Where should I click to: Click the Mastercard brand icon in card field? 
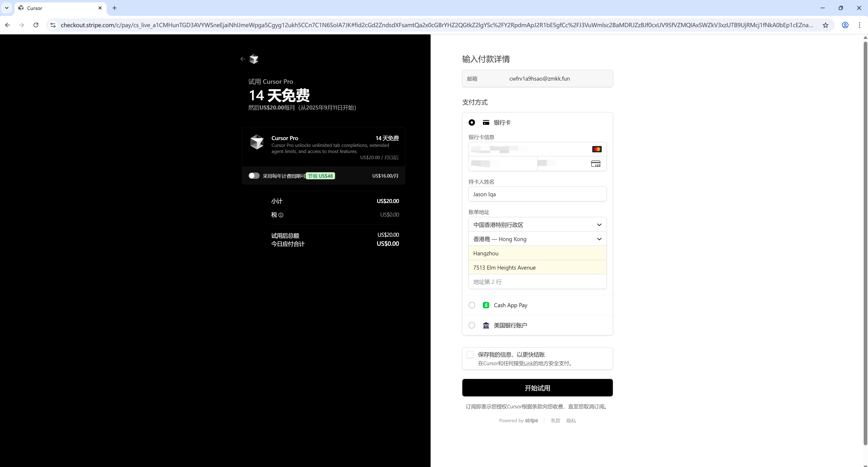point(597,149)
